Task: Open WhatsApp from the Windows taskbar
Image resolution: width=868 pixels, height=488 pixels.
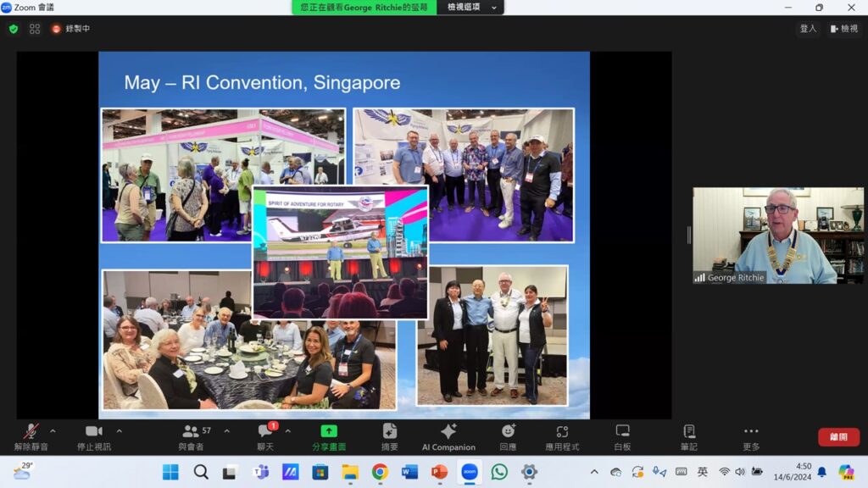Action: (x=499, y=472)
